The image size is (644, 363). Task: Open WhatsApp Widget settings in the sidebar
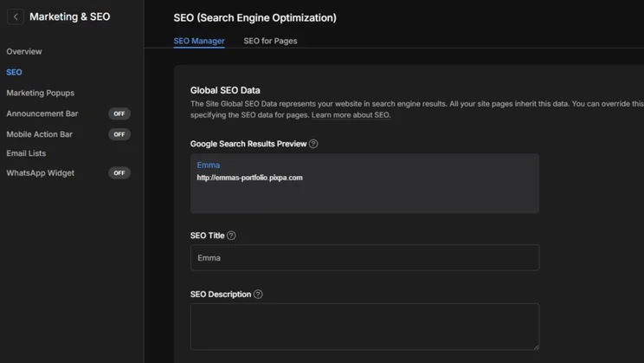click(x=40, y=173)
